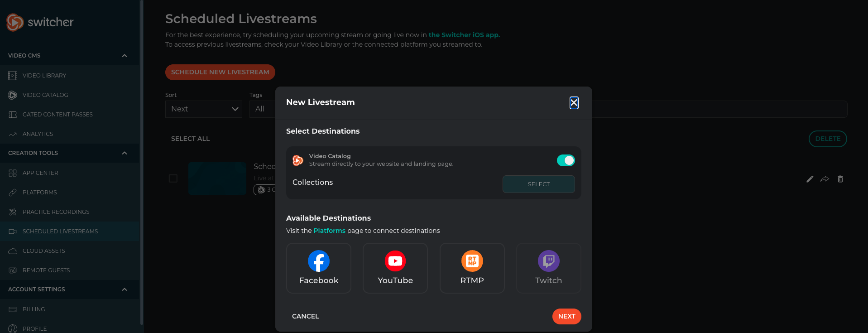
Task: Go to Analytics menu item
Action: coord(70,134)
